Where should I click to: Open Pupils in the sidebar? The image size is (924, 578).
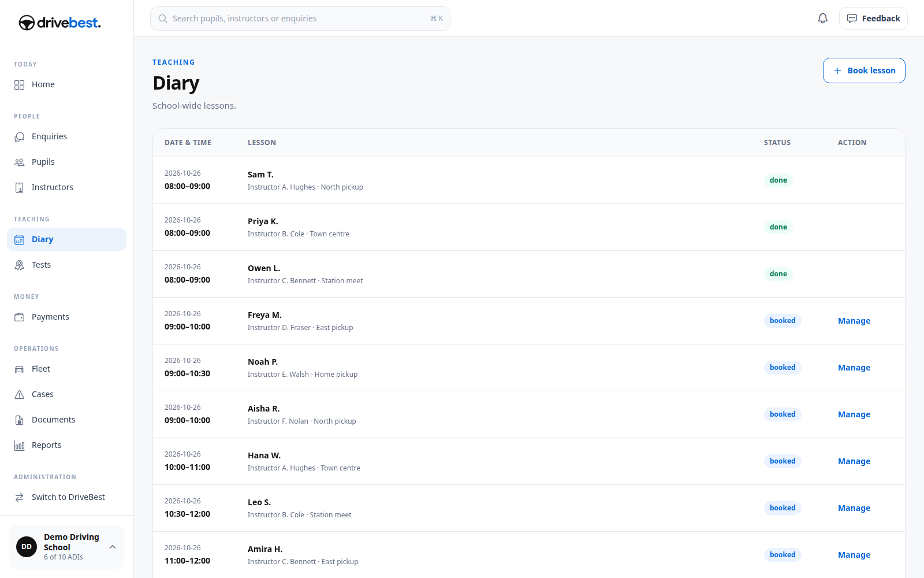pyautogui.click(x=66, y=162)
